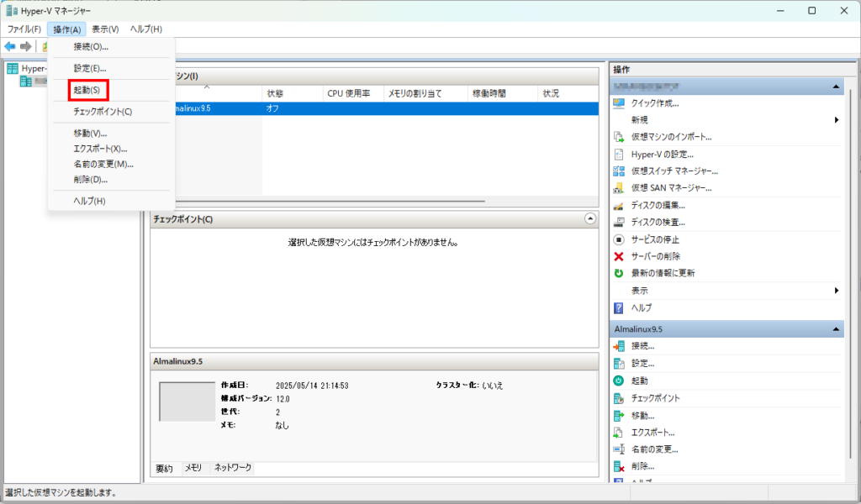This screenshot has width=861, height=504.
Task: Open Virtual Switch Manager icon
Action: [x=620, y=171]
